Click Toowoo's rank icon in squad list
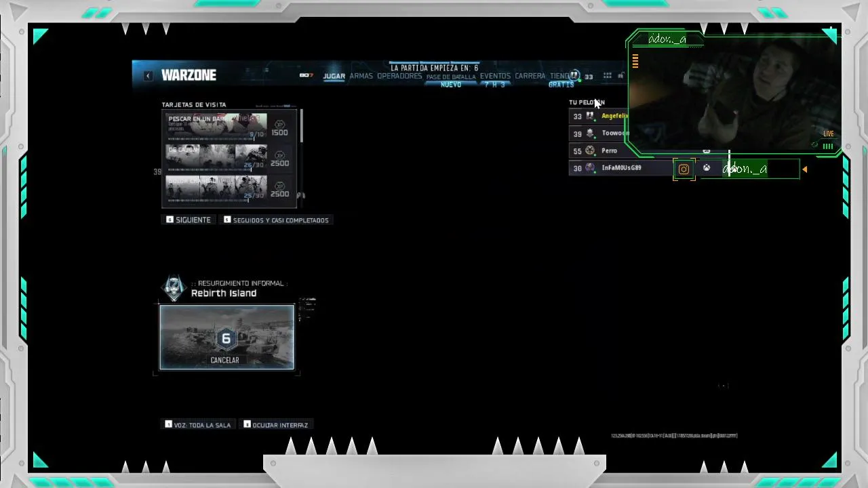The image size is (868, 488). (x=590, y=134)
